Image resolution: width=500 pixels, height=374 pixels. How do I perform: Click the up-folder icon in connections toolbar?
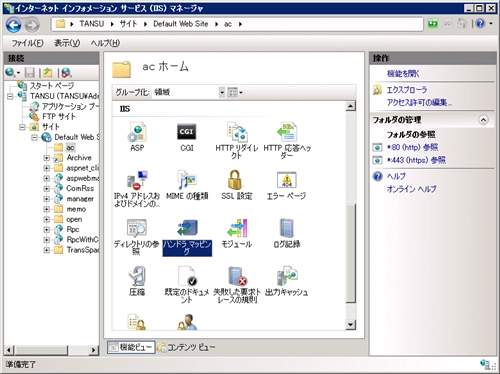48,72
